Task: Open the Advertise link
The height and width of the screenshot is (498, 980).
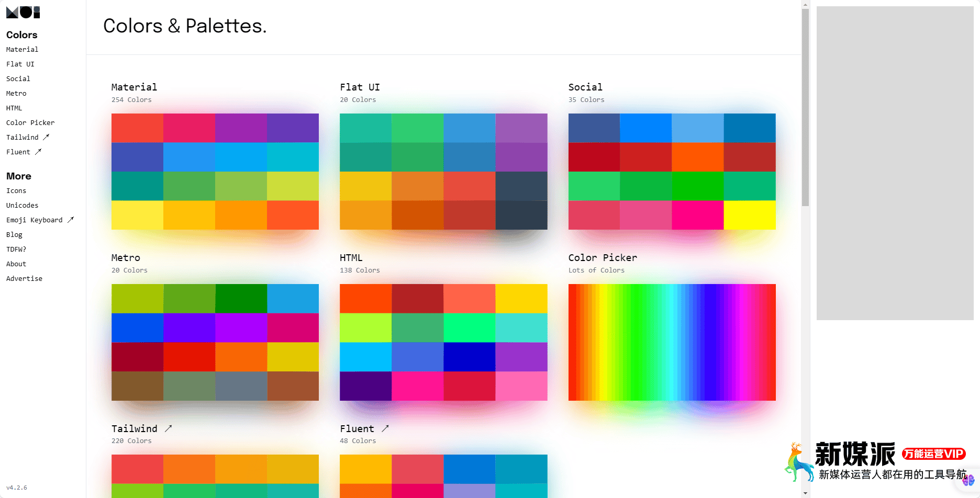Action: (x=24, y=278)
